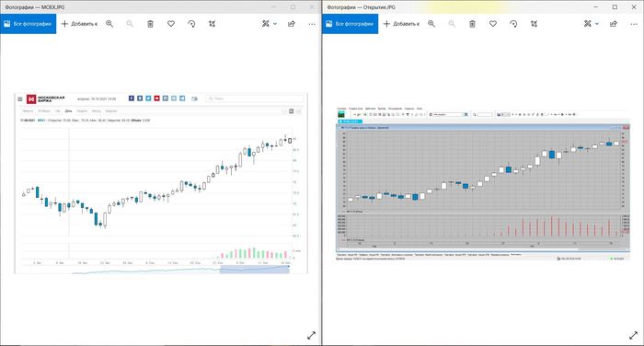Viewport: 644px width, 346px height.
Task: Expand edit and create dropdown in Открытие.JPG window
Action: pyautogui.click(x=592, y=24)
